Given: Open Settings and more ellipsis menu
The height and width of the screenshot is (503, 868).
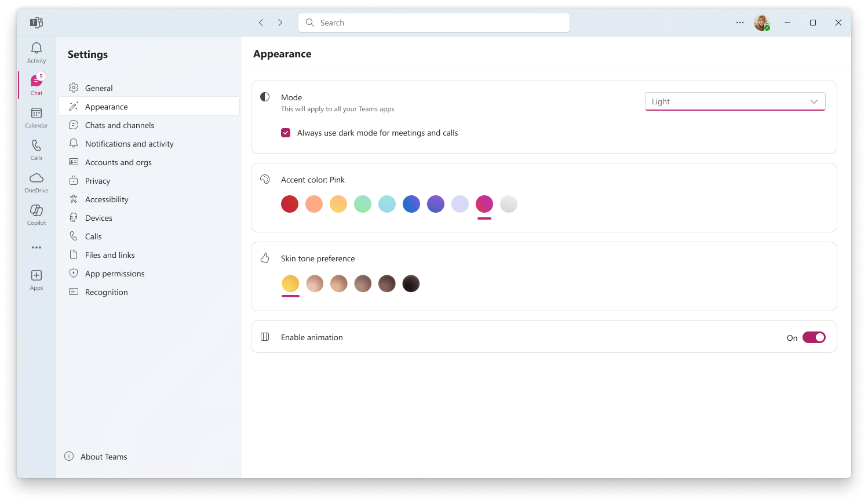Looking at the screenshot, I should point(740,23).
